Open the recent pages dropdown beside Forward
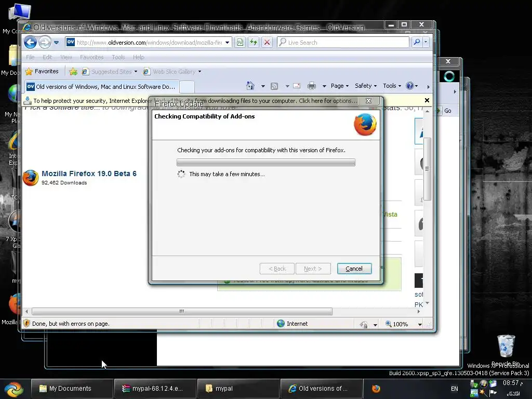Screen dimensions: 532x399 click(56, 43)
